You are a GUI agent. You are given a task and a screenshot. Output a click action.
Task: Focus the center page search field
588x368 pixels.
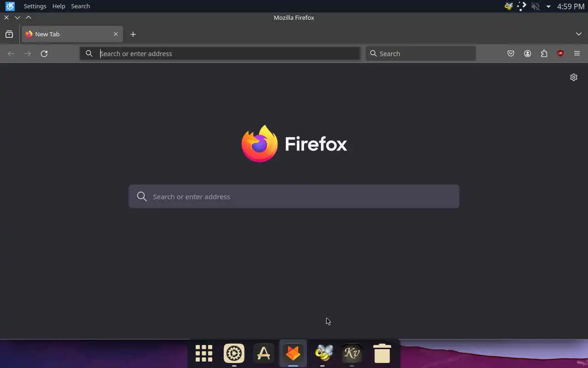[x=294, y=196]
